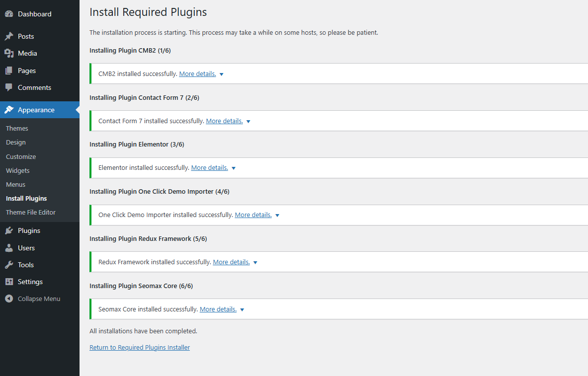Click More details for Contact Form 7
588x376 pixels.
(224, 121)
